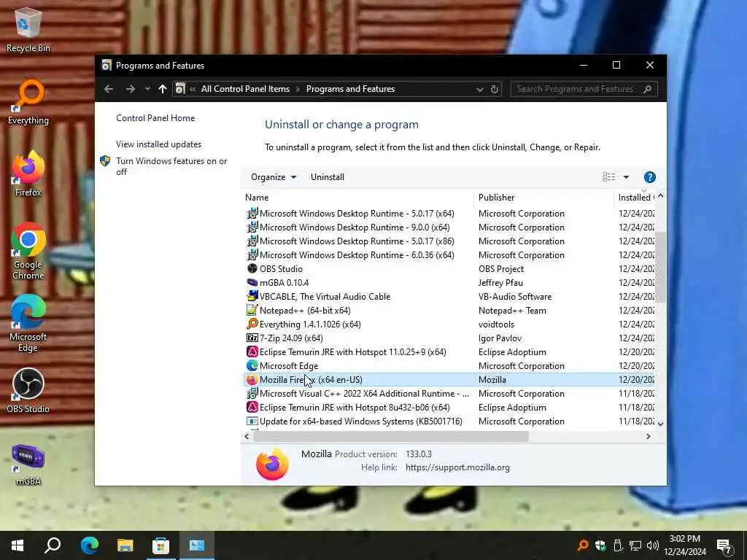Select the mGBA 0.10.4 entry
Screen dimensions: 747x560
[x=449, y=283]
